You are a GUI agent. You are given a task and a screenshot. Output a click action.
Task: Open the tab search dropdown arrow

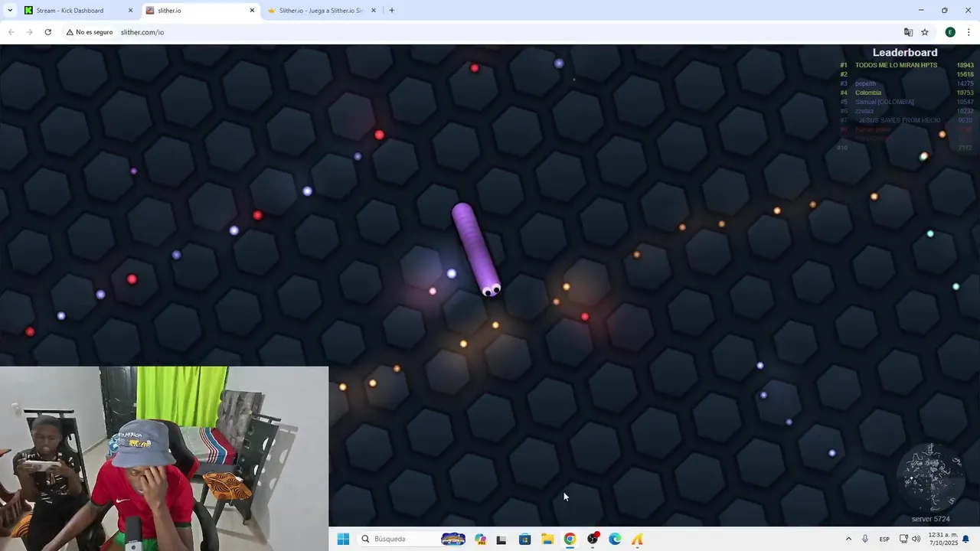pyautogui.click(x=8, y=11)
